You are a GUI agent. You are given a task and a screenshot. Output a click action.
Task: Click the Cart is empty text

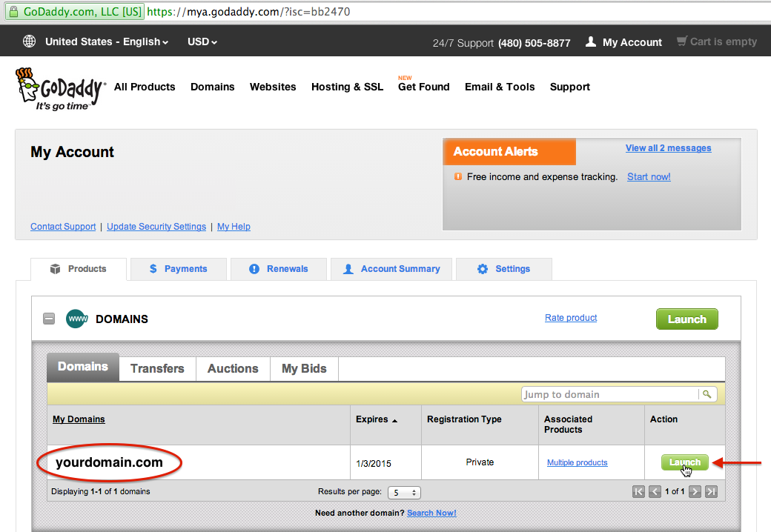pyautogui.click(x=724, y=41)
